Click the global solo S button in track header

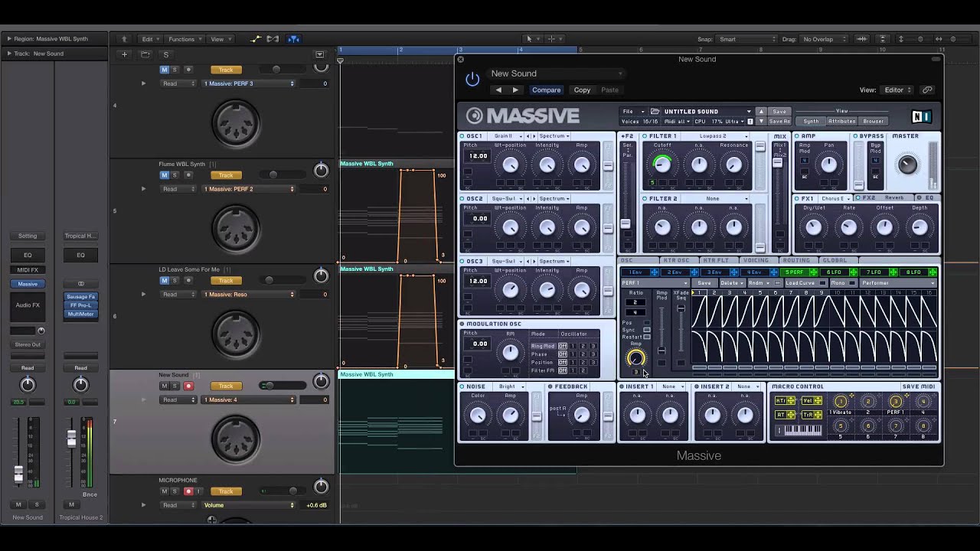(x=165, y=54)
